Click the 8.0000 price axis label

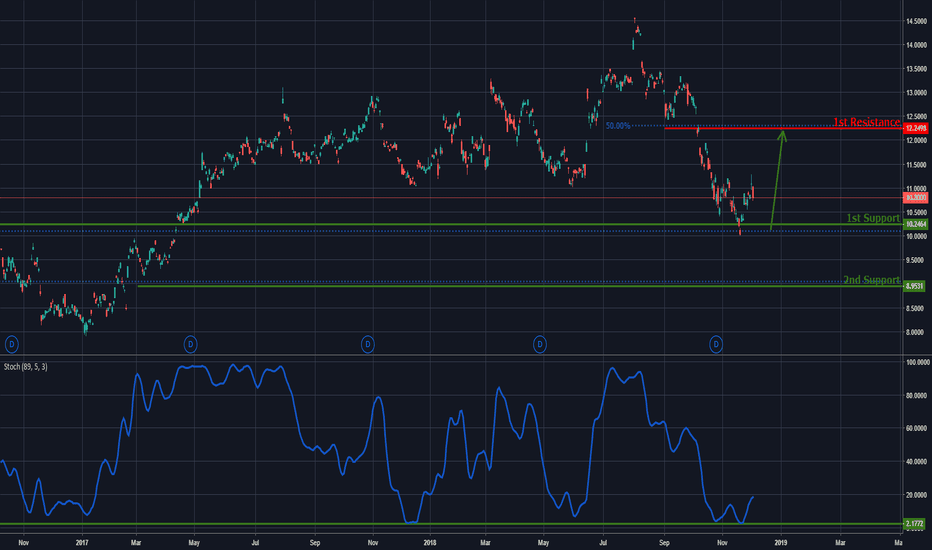coord(915,332)
